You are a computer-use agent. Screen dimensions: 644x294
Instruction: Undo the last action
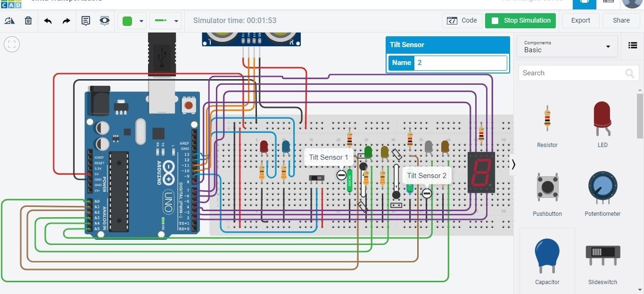coord(48,20)
